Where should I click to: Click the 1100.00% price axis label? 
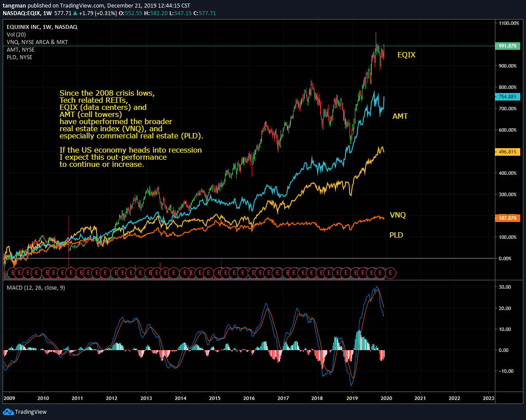[509, 23]
